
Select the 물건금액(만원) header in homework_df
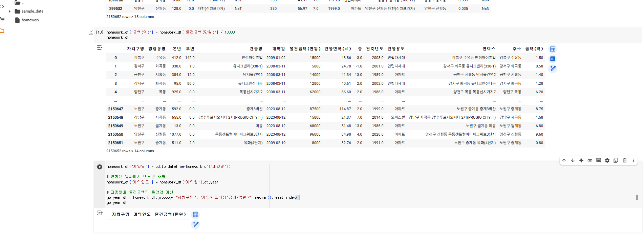click(x=305, y=49)
